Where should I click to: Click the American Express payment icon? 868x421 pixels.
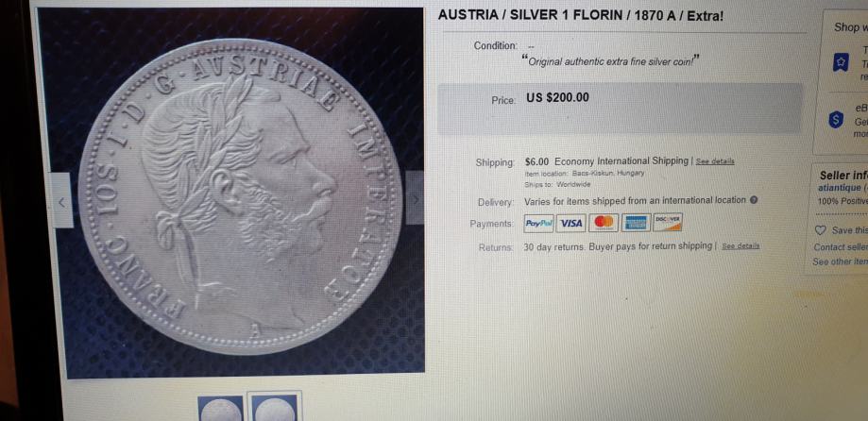[x=636, y=223]
